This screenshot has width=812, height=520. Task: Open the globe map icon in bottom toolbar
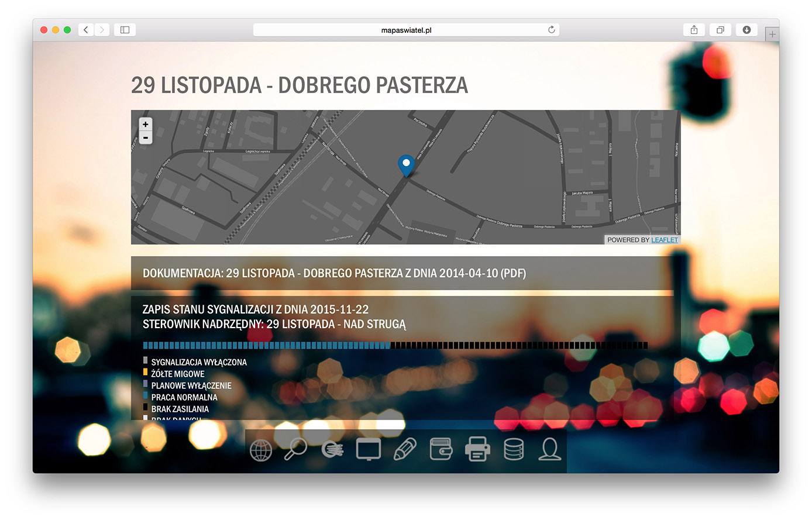pyautogui.click(x=261, y=450)
